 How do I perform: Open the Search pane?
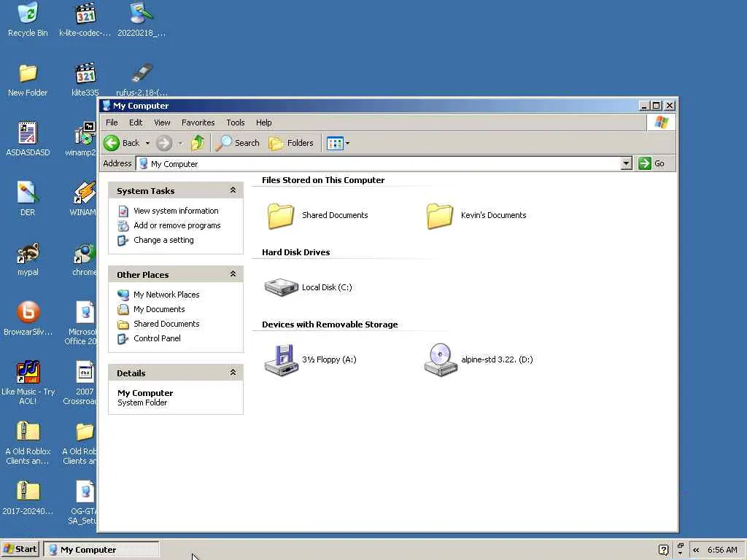pos(237,143)
